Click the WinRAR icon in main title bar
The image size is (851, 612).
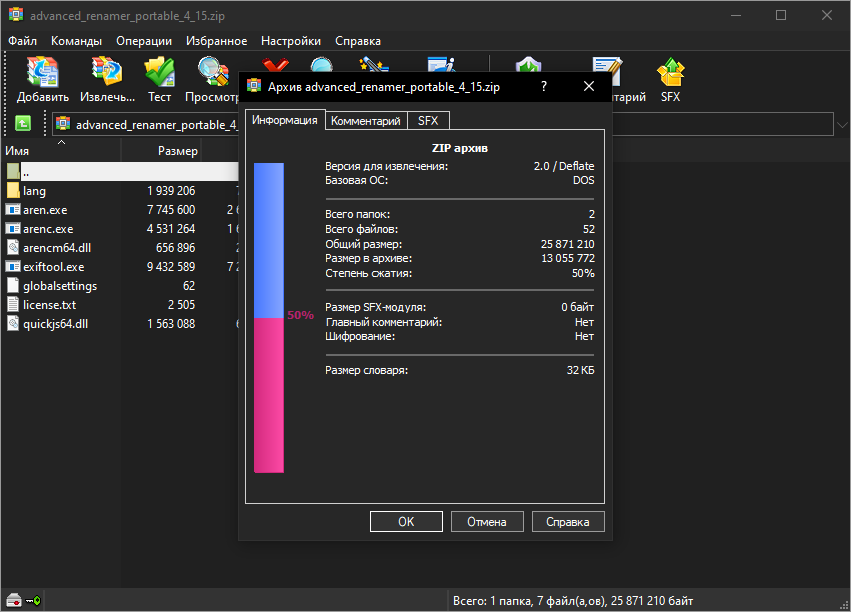(x=16, y=15)
